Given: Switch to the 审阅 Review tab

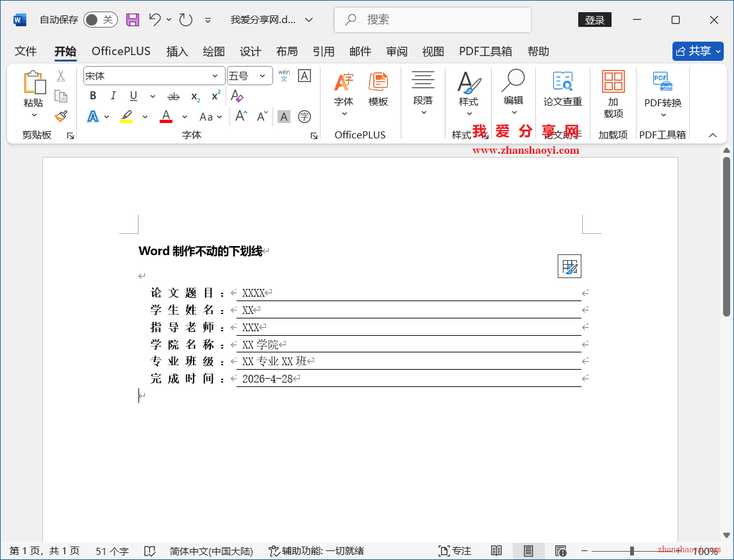Looking at the screenshot, I should click(397, 51).
